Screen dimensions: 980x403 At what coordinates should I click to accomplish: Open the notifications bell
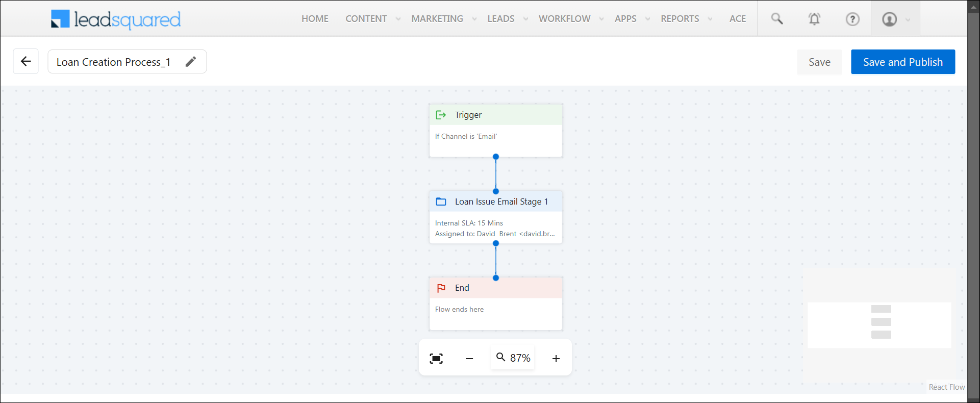click(814, 19)
